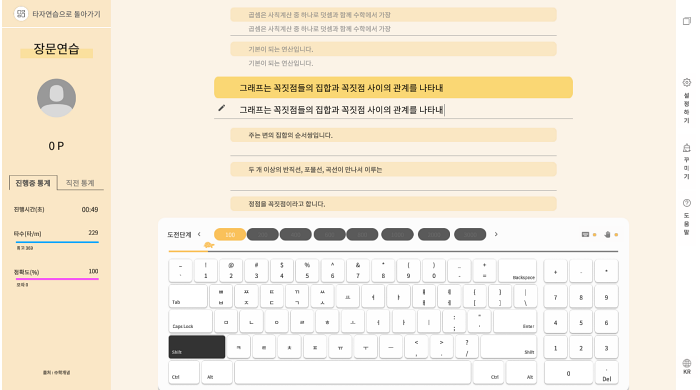Click the ㄱ key on virtual keyboard
The image size is (700, 390).
pyautogui.click(x=297, y=296)
